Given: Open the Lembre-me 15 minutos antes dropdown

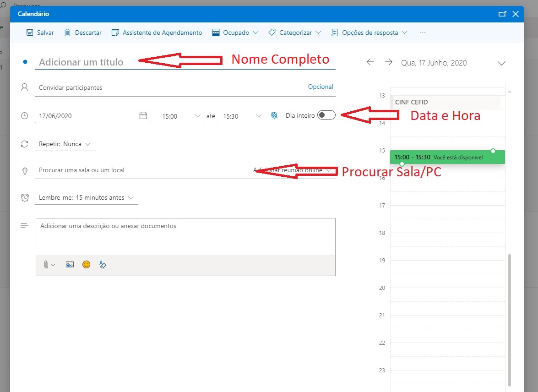Looking at the screenshot, I should coord(86,198).
